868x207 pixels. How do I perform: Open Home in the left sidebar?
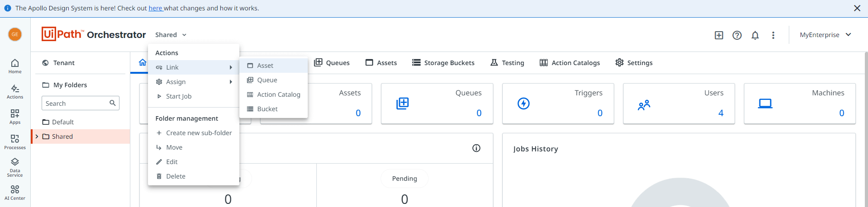click(x=15, y=66)
